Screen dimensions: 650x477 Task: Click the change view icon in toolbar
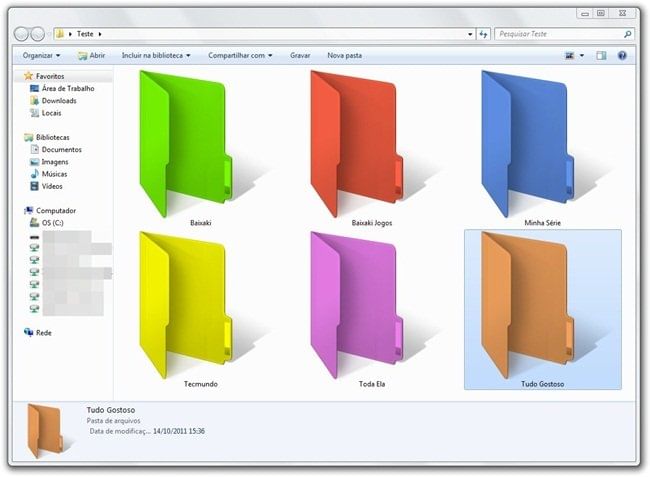coord(569,56)
